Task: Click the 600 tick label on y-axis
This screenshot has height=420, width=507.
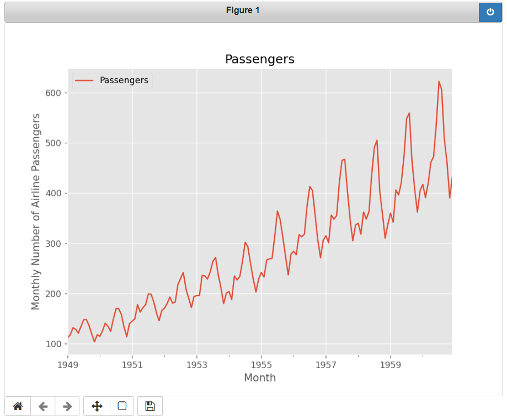Action: [x=52, y=93]
